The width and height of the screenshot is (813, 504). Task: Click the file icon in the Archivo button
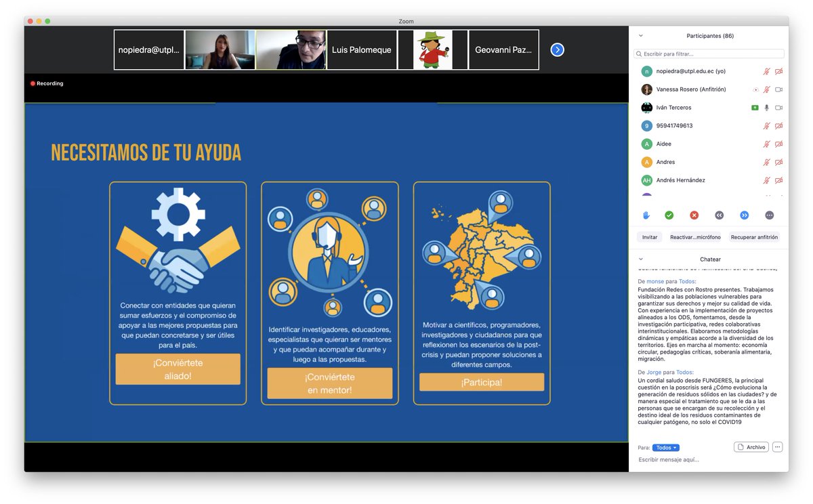741,447
